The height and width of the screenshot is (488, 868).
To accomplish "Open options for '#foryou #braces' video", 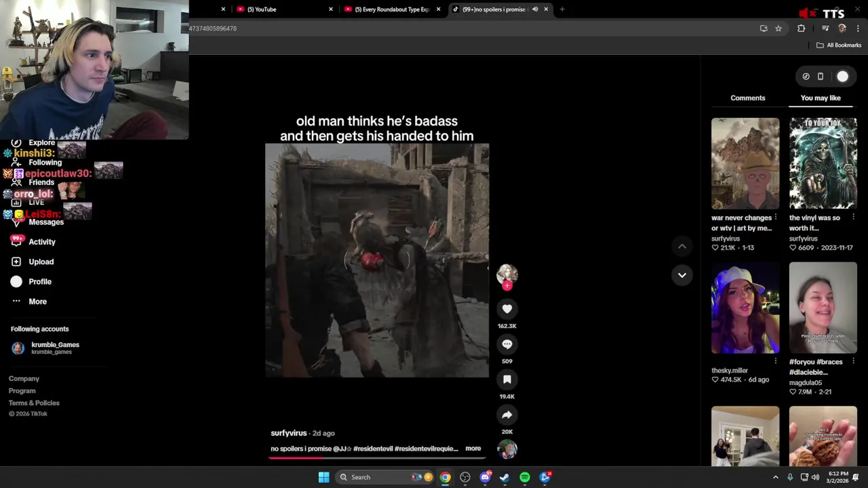I will [x=853, y=361].
